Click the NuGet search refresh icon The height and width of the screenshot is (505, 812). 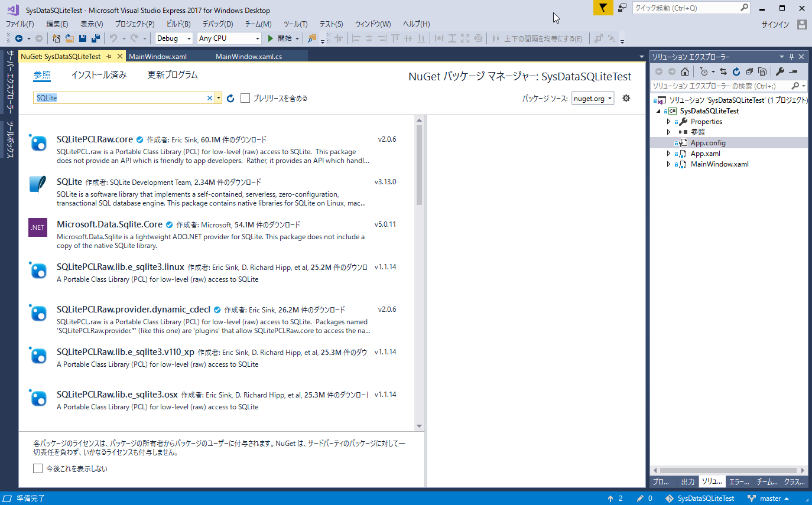coord(230,98)
